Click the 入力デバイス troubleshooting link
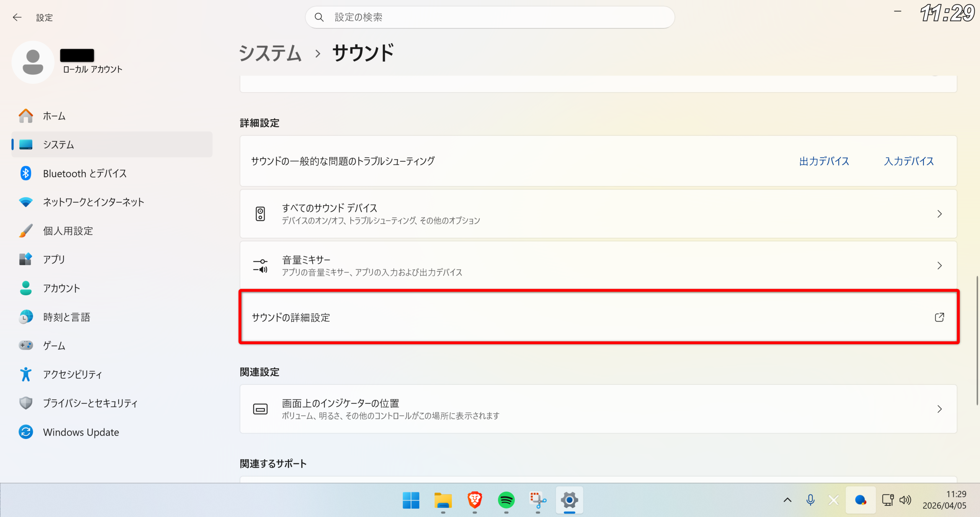The image size is (980, 517). (x=909, y=161)
